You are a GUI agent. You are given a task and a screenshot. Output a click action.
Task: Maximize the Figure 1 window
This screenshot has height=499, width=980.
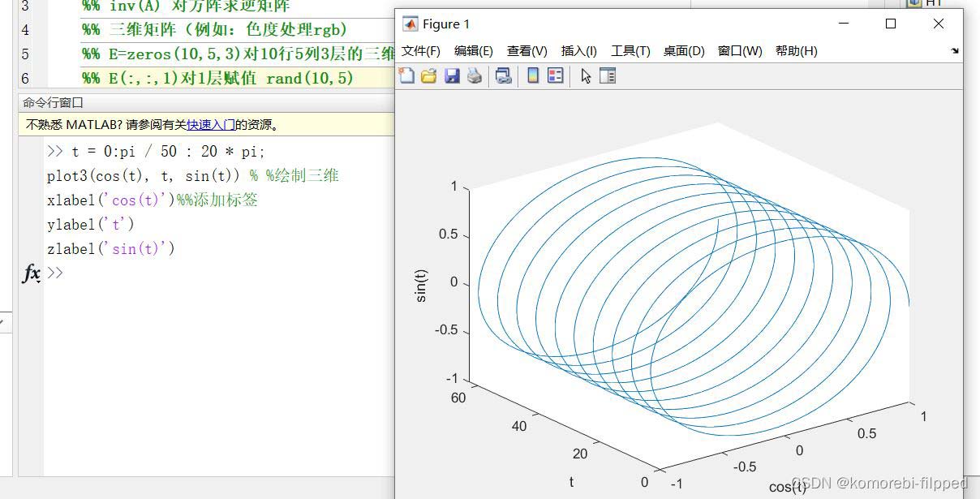(890, 24)
